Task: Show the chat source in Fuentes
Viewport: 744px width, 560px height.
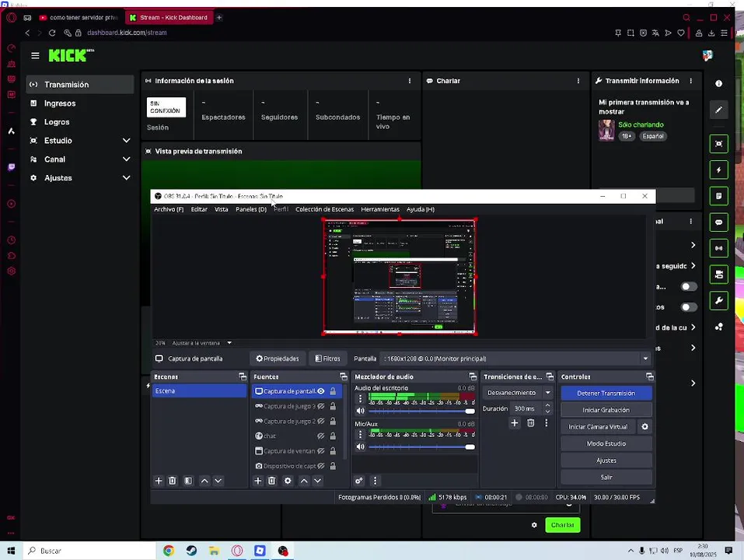Action: click(321, 436)
